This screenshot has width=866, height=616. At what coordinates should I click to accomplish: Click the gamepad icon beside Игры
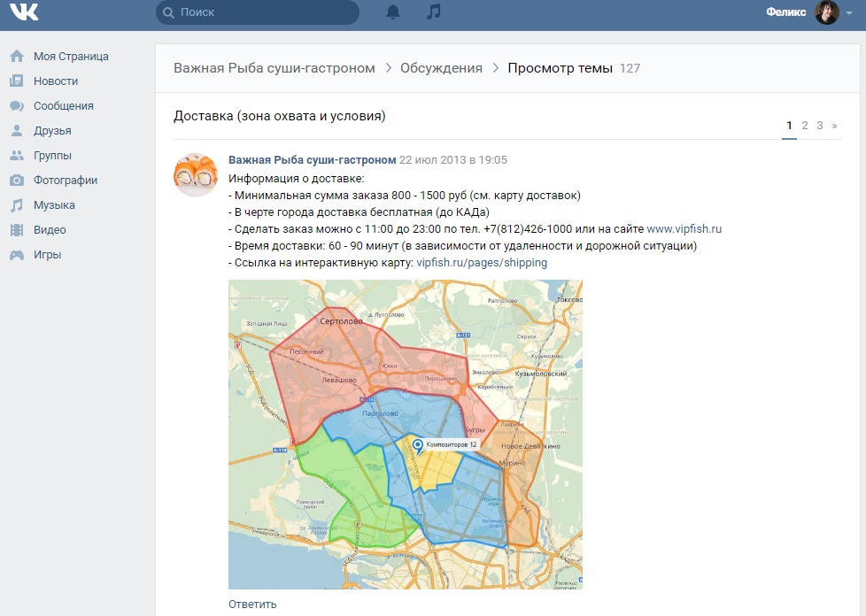pos(17,255)
